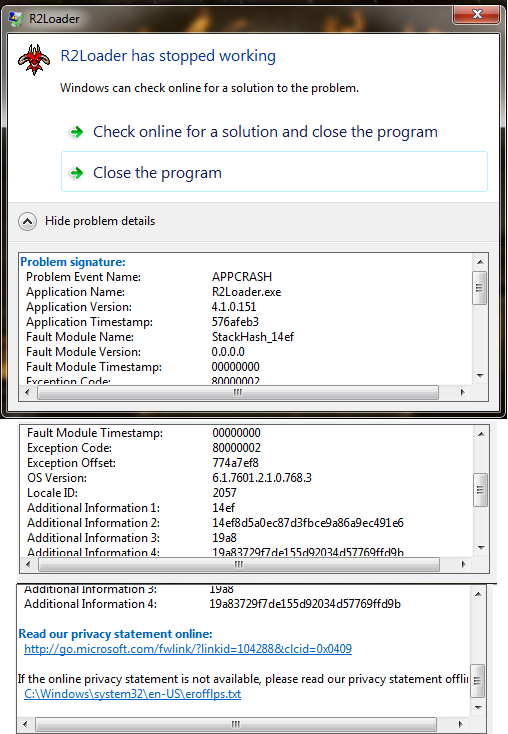
Task: Click Hide problem details label
Action: click(x=100, y=221)
